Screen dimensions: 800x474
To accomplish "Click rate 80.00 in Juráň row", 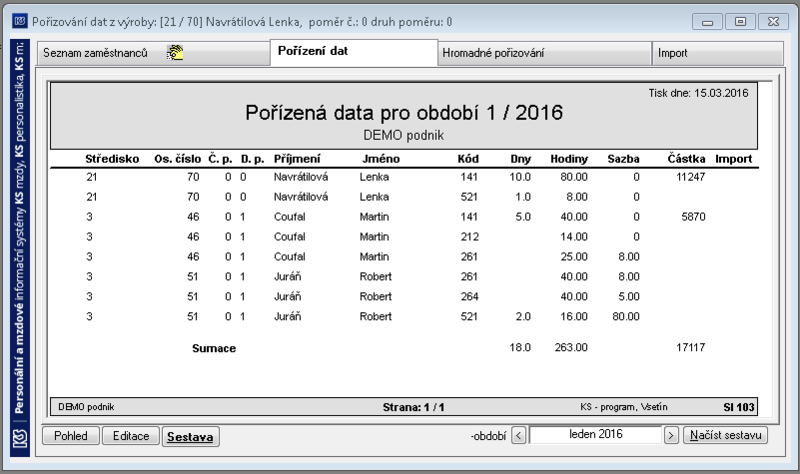I will point(626,316).
